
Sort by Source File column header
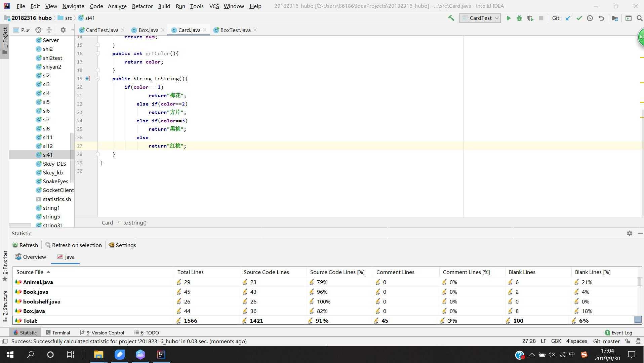pyautogui.click(x=93, y=272)
